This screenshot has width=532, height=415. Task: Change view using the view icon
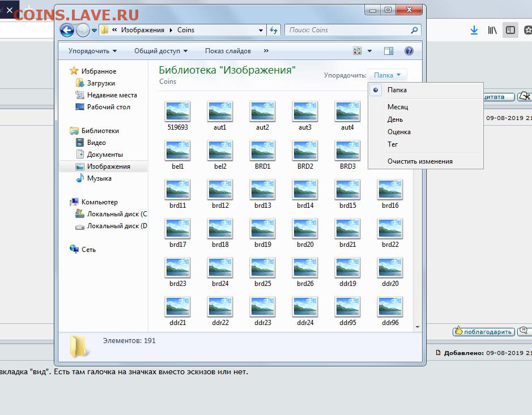click(x=357, y=51)
